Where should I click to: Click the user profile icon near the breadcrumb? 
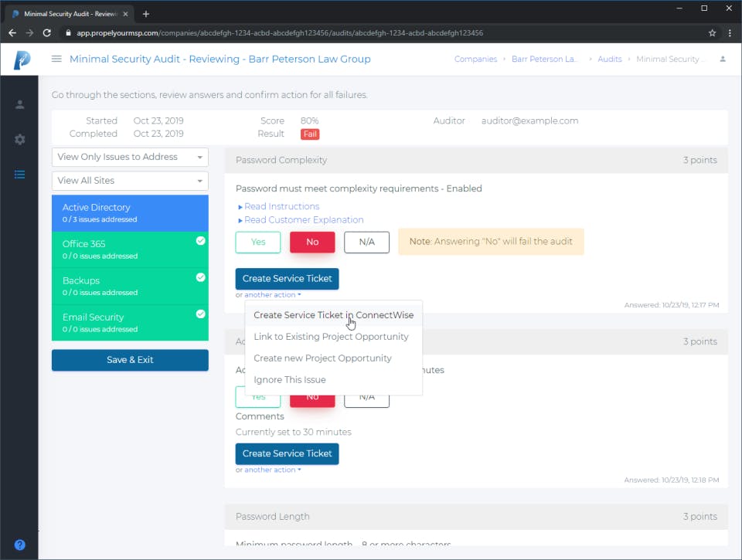[722, 59]
